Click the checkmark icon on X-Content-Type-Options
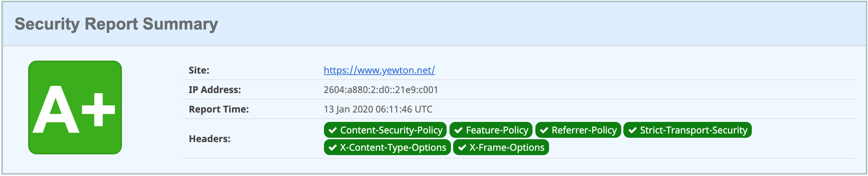Viewport: 868px width, 176px height. coord(333,148)
